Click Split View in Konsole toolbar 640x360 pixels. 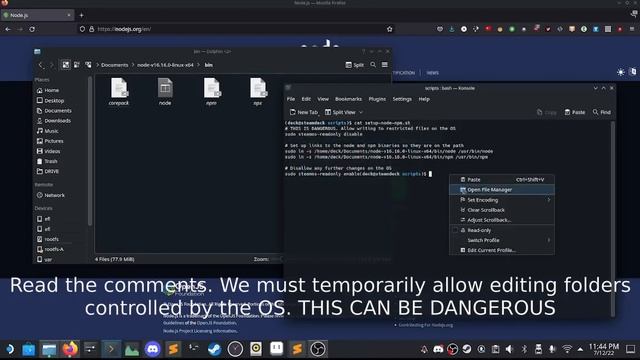[x=340, y=112]
